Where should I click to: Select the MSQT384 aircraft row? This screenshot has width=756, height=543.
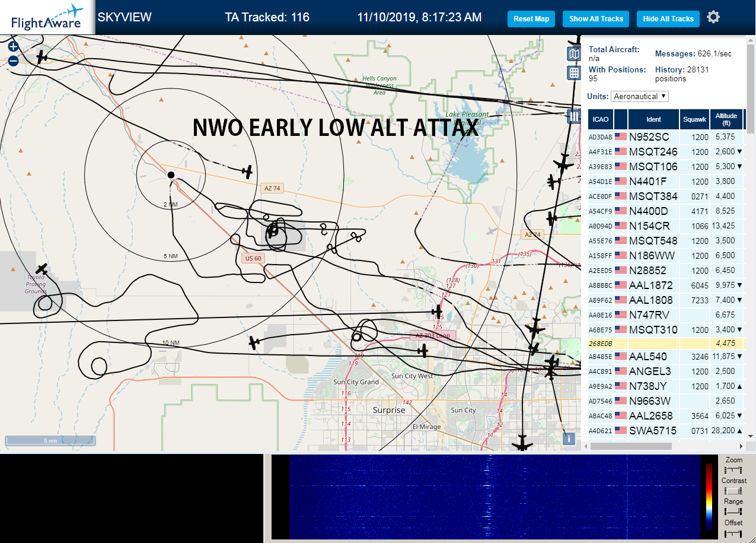[x=666, y=196]
